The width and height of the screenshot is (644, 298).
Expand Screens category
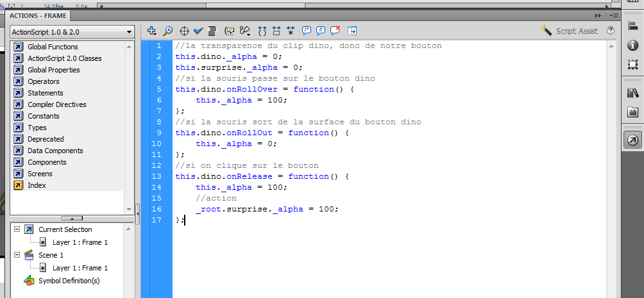point(40,173)
